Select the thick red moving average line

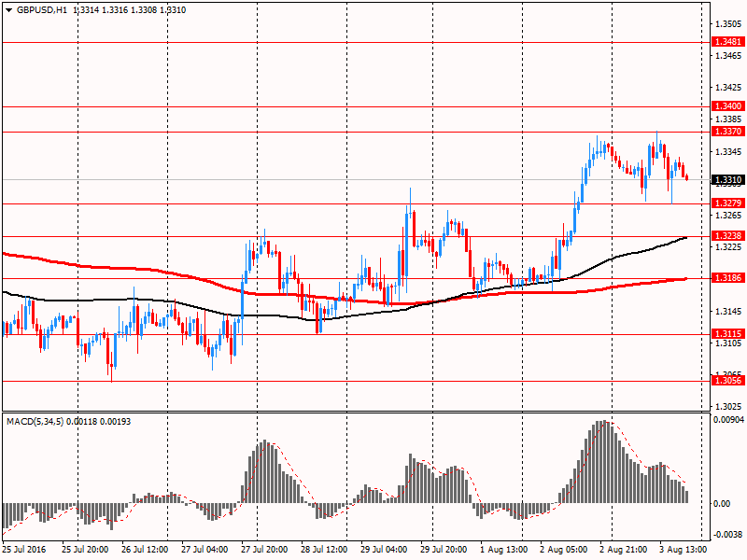pyautogui.click(x=187, y=278)
